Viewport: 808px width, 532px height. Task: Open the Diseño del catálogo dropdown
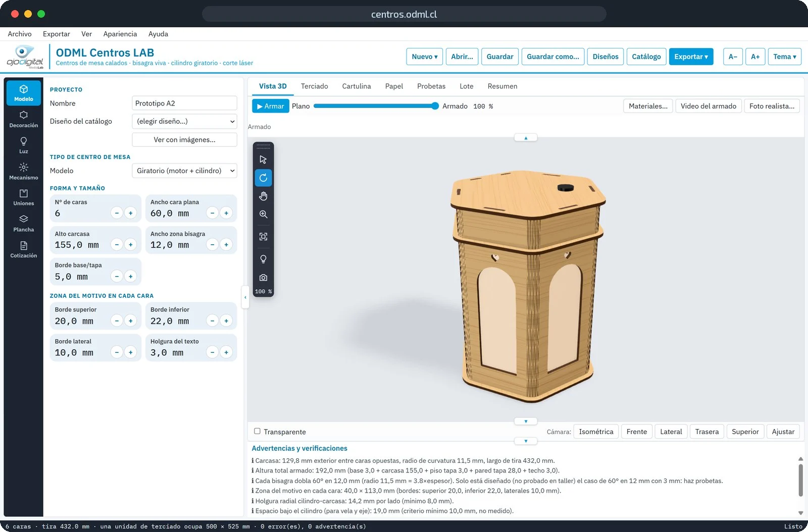click(x=184, y=121)
